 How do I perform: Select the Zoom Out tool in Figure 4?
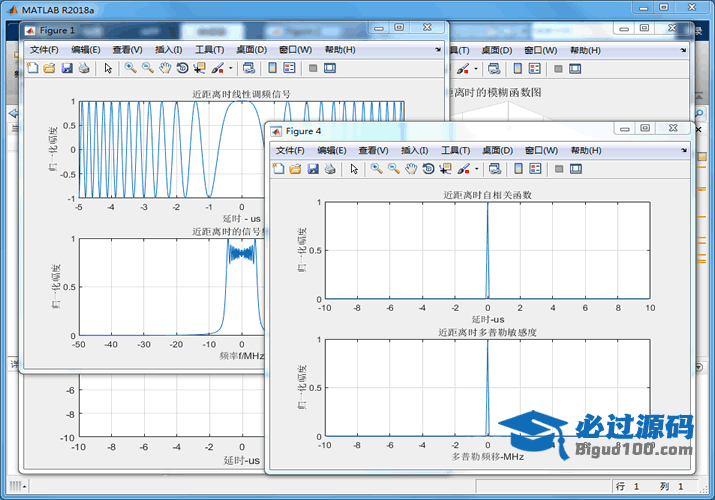pyautogui.click(x=393, y=169)
